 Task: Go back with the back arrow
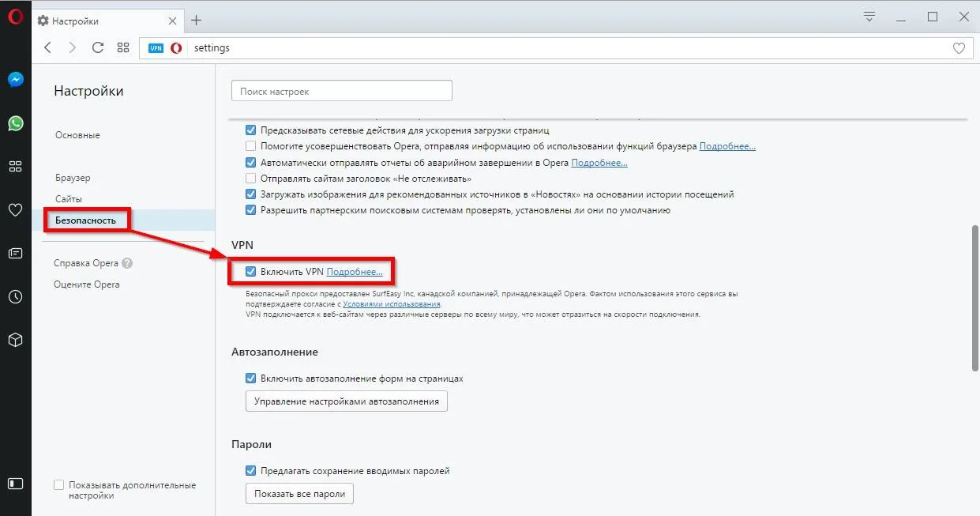(x=47, y=47)
